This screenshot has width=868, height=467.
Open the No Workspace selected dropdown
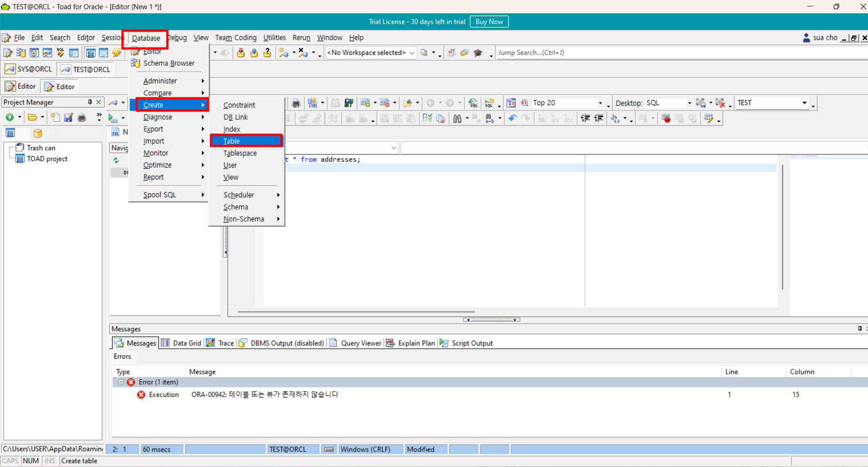pyautogui.click(x=412, y=53)
